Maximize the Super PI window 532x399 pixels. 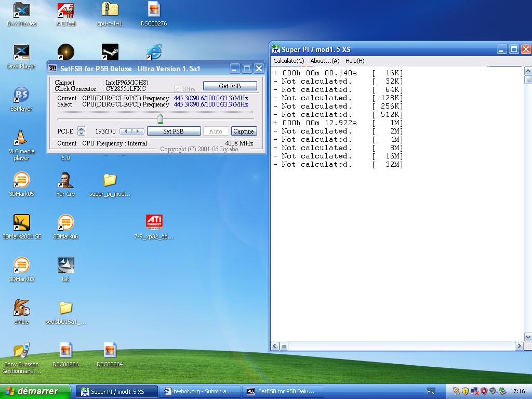pos(514,49)
